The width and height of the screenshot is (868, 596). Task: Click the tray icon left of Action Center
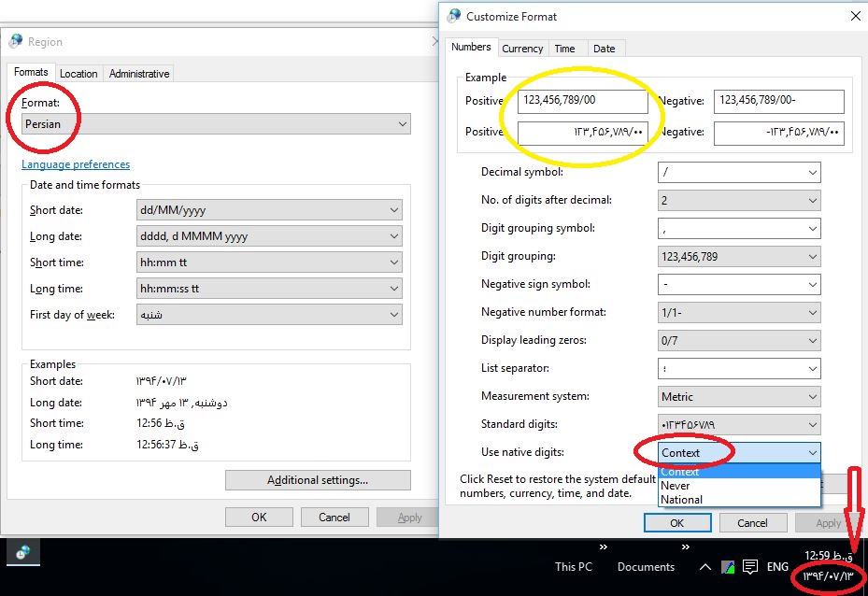pyautogui.click(x=728, y=567)
